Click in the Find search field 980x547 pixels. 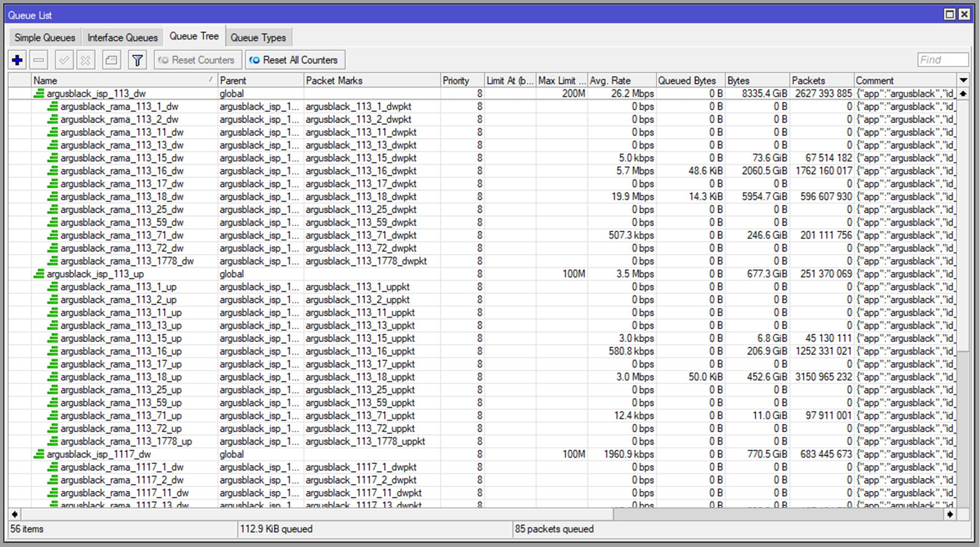pyautogui.click(x=942, y=60)
